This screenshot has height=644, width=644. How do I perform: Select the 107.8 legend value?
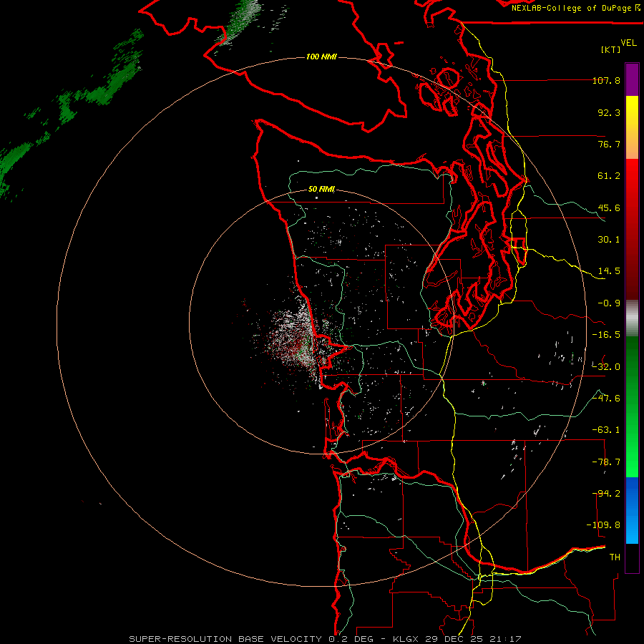click(606, 80)
